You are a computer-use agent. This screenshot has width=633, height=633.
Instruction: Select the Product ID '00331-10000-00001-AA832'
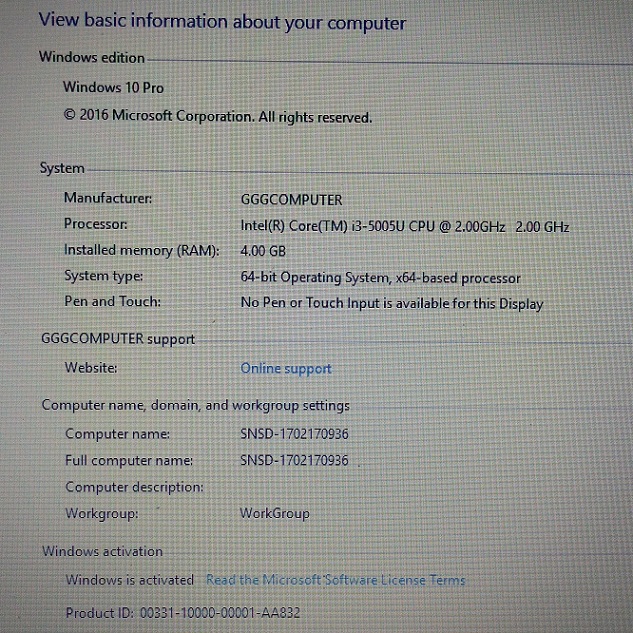click(220, 613)
